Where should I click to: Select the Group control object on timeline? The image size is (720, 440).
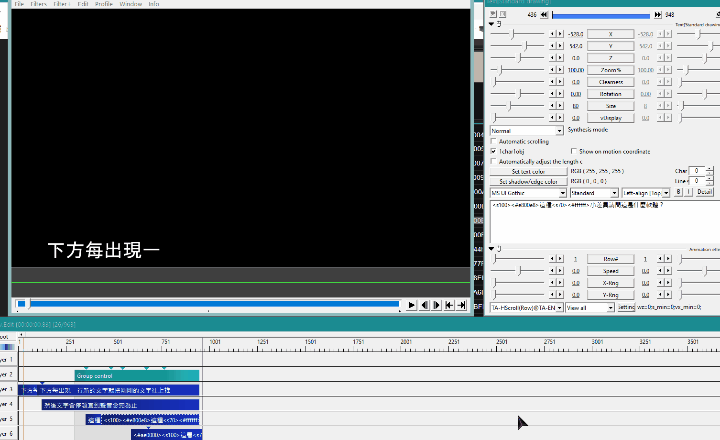coord(137,376)
